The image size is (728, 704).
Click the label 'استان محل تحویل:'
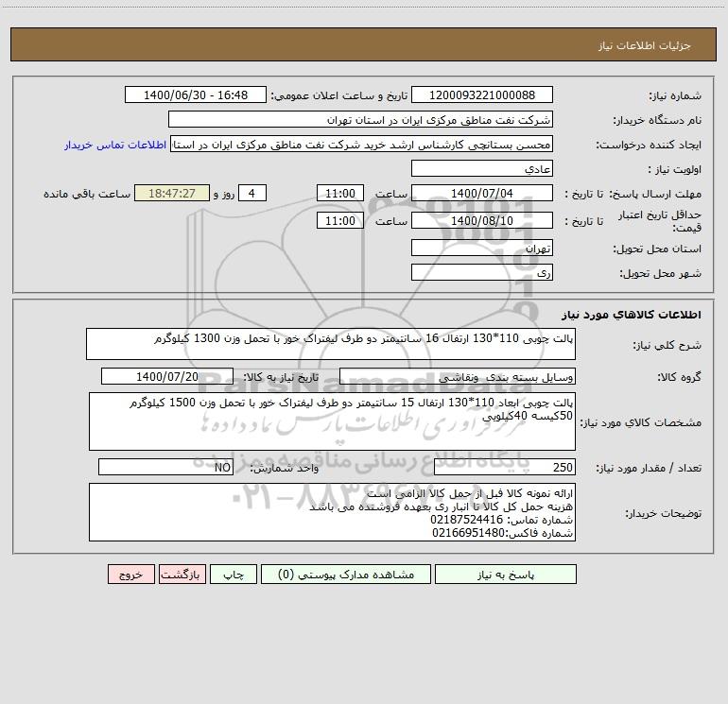click(657, 249)
